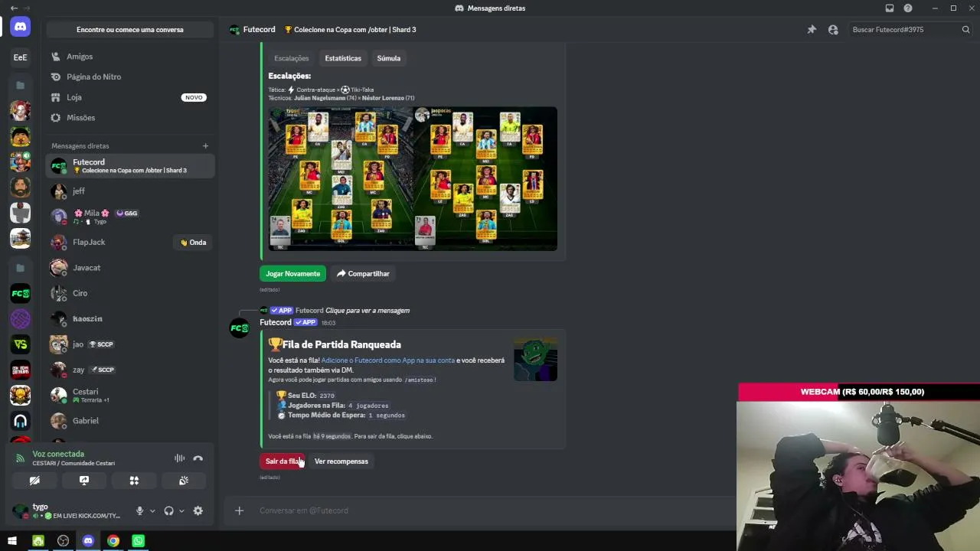
Task: Click the Buscar Futecord#3975 search field
Action: point(911,30)
